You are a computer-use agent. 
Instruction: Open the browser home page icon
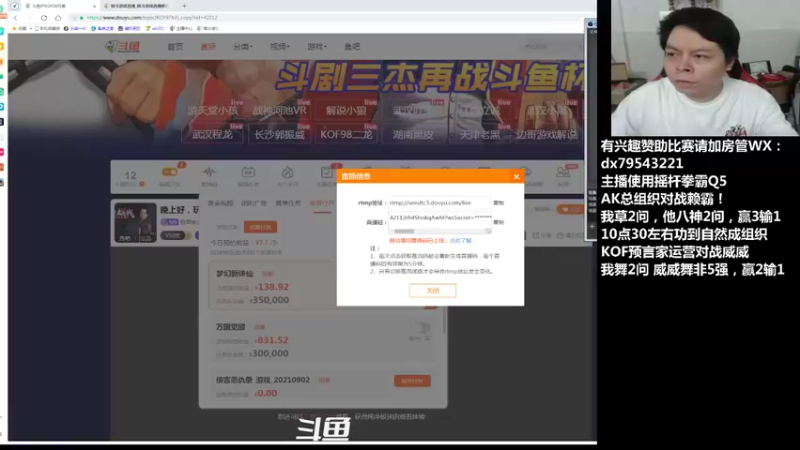(58, 17)
